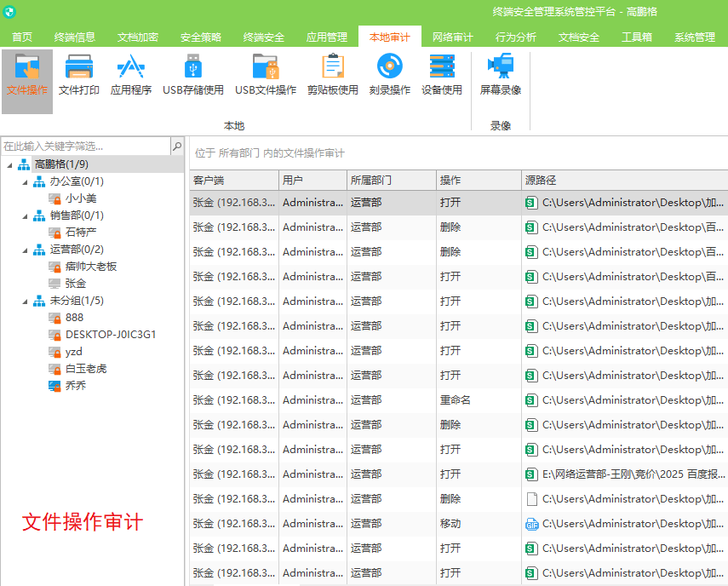Viewport: 728px width, 586px height.
Task: Select the 刻录操作 disc burning icon
Action: pyautogui.click(x=390, y=75)
